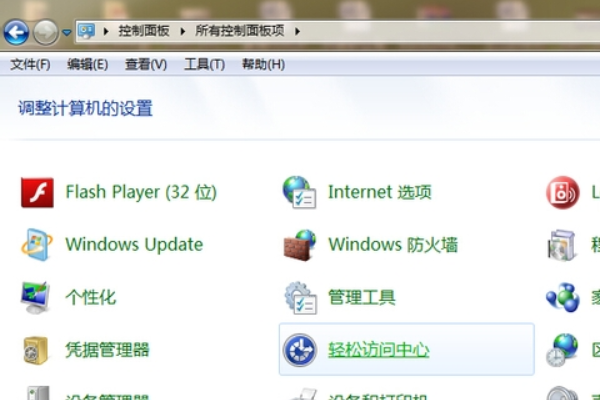This screenshot has width=600, height=400.
Task: Open Internet 选项 link
Action: pyautogui.click(x=380, y=192)
